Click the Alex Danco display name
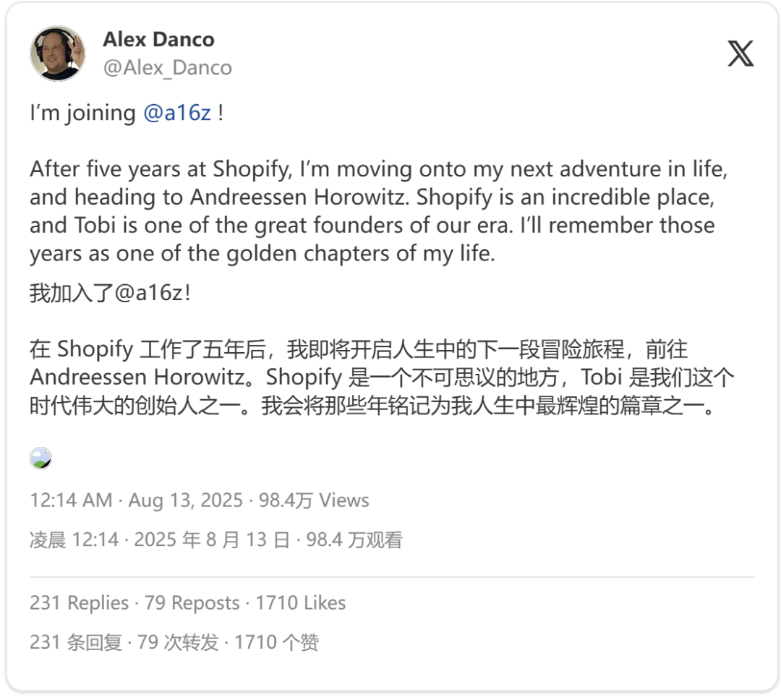 point(158,39)
